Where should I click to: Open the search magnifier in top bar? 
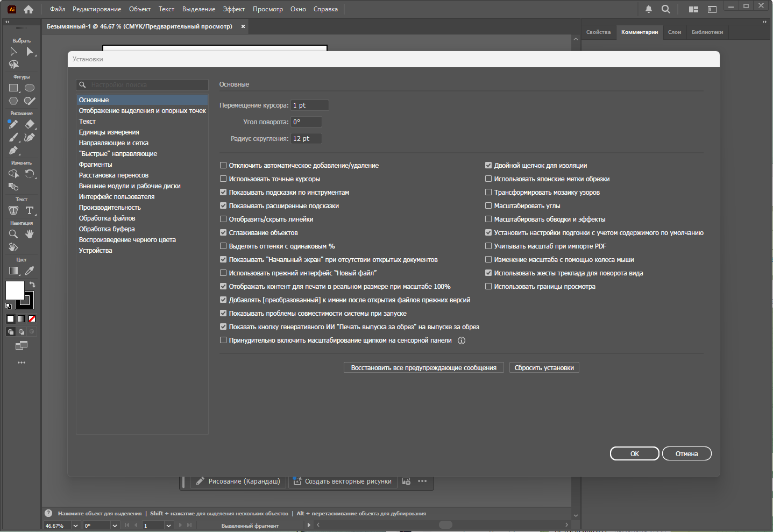tap(666, 9)
